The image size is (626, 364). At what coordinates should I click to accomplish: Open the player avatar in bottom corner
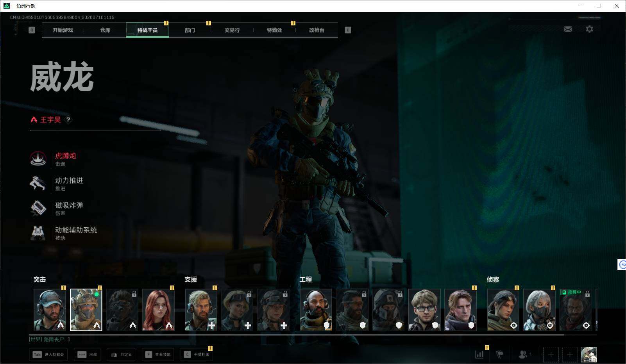click(x=589, y=355)
